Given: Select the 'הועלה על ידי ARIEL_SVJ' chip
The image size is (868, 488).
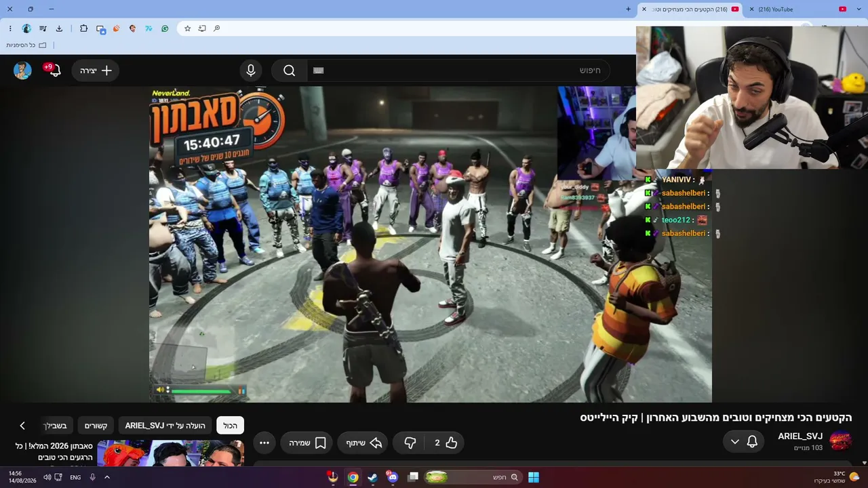Looking at the screenshot, I should point(165,426).
